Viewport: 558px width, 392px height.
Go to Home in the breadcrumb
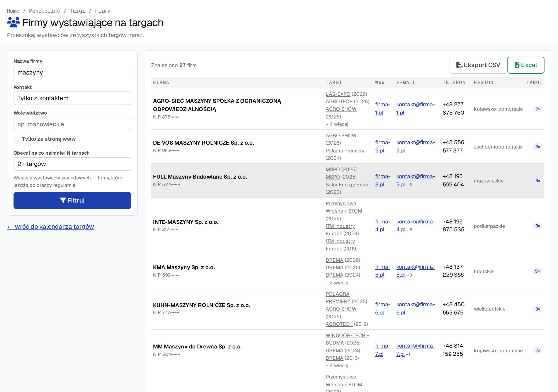(x=13, y=11)
